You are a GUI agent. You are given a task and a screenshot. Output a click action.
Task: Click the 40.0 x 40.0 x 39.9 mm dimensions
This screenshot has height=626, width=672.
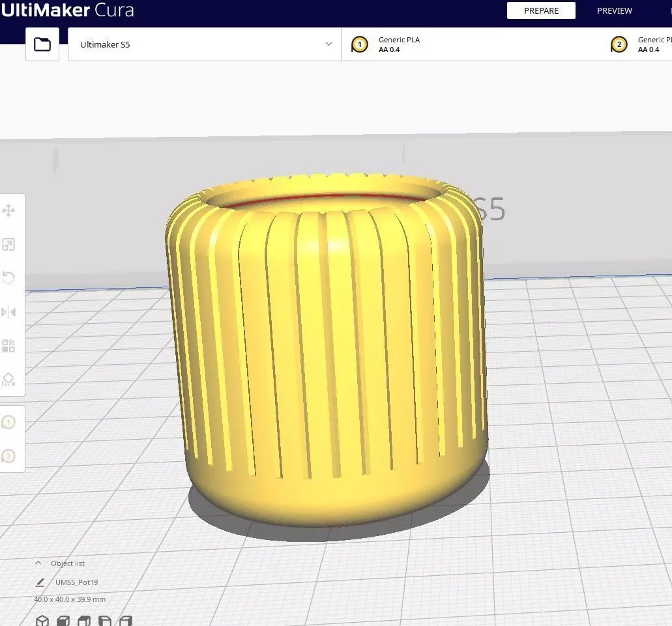(70, 599)
